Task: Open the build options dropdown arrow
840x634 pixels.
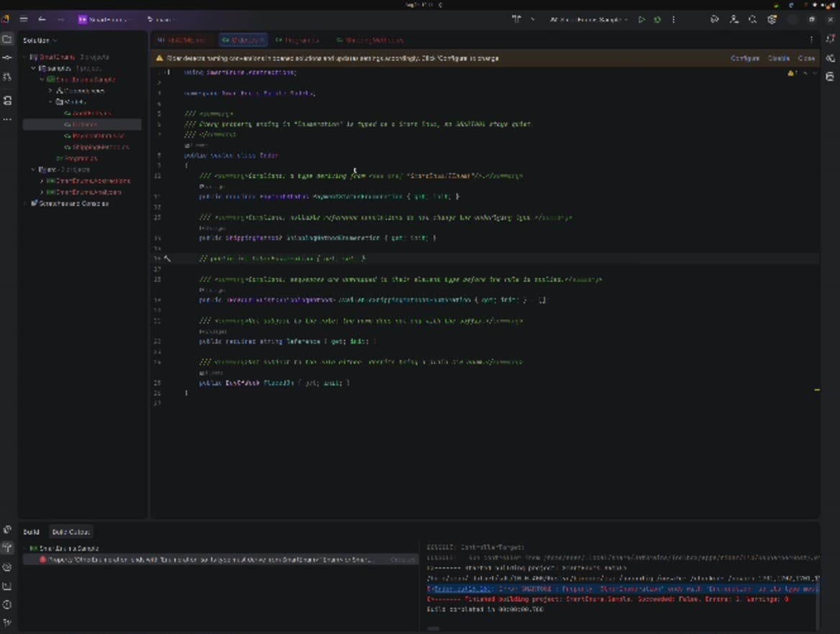Action: click(x=532, y=19)
